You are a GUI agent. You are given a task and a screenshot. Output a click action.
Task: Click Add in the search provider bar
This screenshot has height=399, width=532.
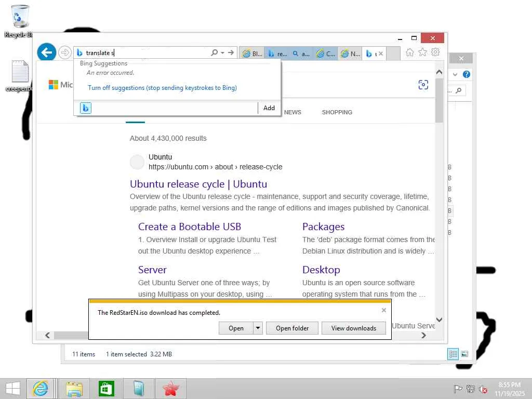(x=269, y=108)
